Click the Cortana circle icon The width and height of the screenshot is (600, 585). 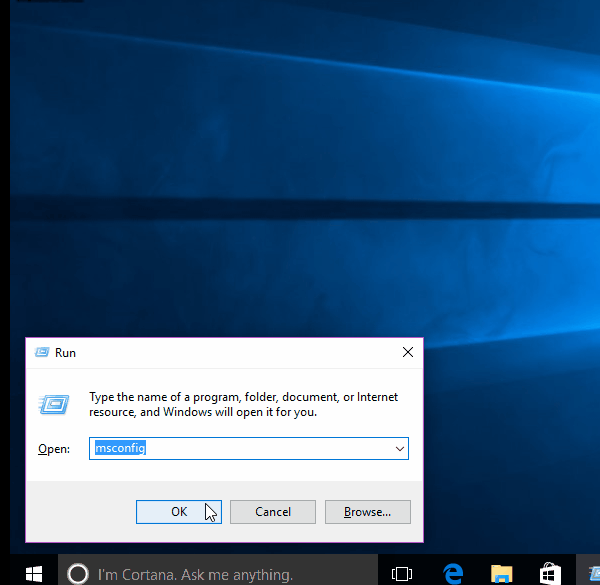coord(77,573)
